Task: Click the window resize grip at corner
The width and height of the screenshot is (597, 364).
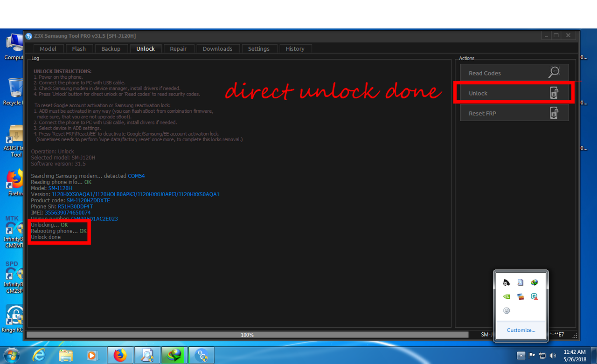Action: [x=575, y=335]
